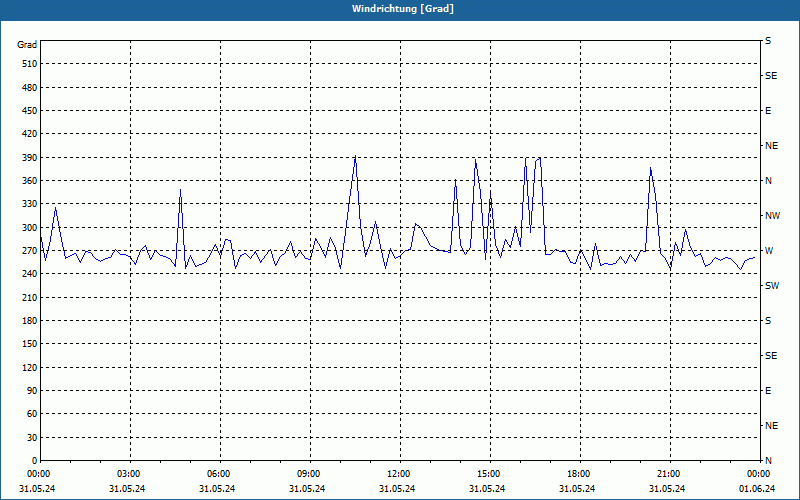The height and width of the screenshot is (500, 800).
Task: Pick the 31.05.24 date under 21:00
Action: (667, 489)
